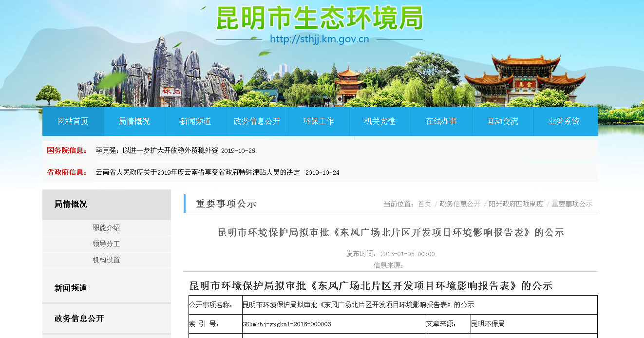Viewport: 644px width, 338px height.
Task: Select 在线办事 in the nav bar
Action: pyautogui.click(x=441, y=121)
